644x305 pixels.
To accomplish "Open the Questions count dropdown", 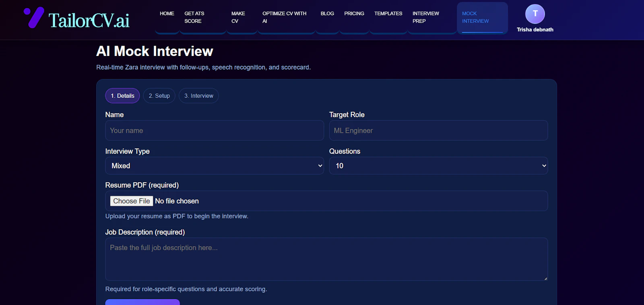I will [438, 166].
